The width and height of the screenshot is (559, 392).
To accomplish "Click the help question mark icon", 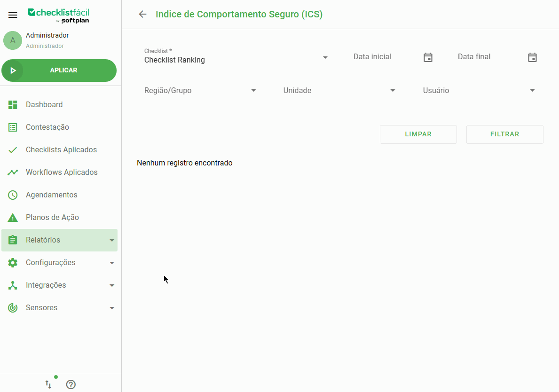I will pos(71,384).
